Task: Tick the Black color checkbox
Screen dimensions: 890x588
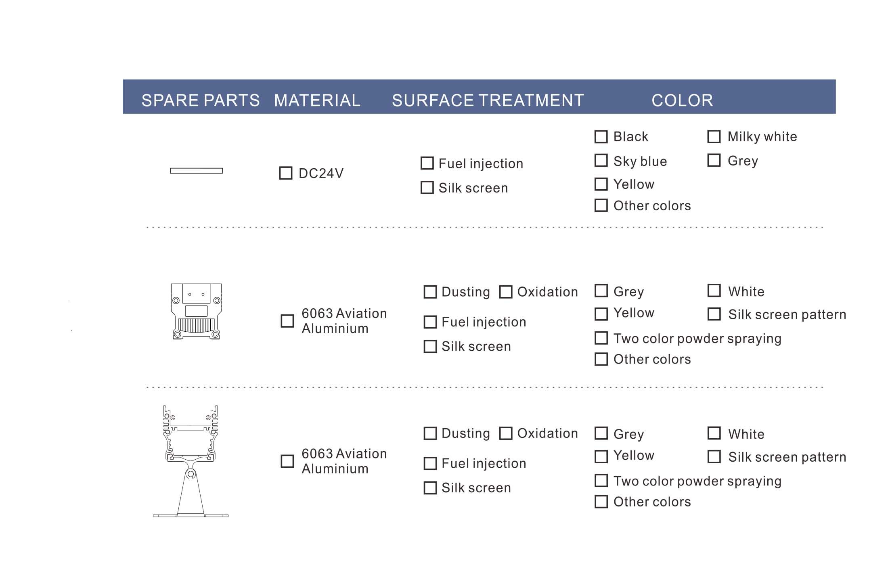Action: 601,137
